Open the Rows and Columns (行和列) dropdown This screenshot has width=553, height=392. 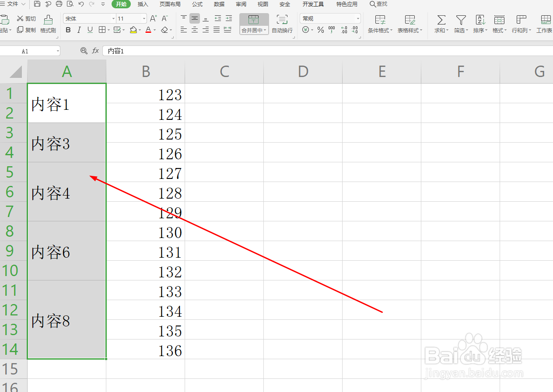(521, 24)
